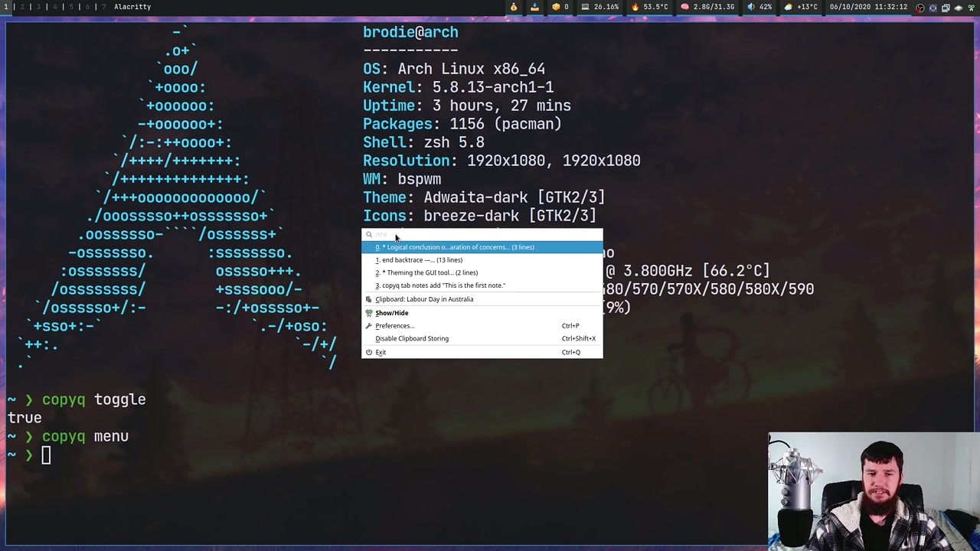Click the temperature fire icon showing 53.5°C

(x=637, y=6)
